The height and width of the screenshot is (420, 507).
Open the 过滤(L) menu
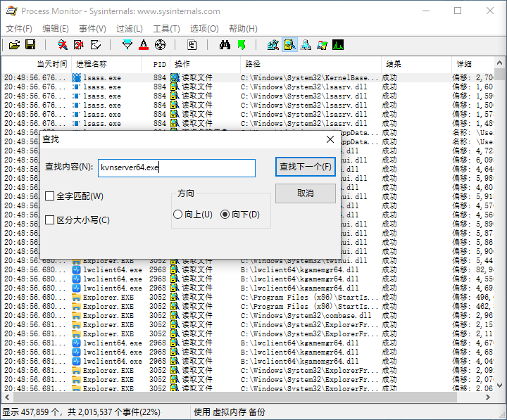[130, 29]
